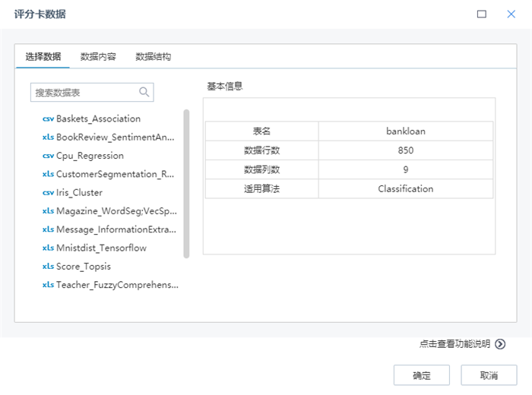532x395 pixels.
Task: Click the search magnifier icon
Action: (x=144, y=92)
